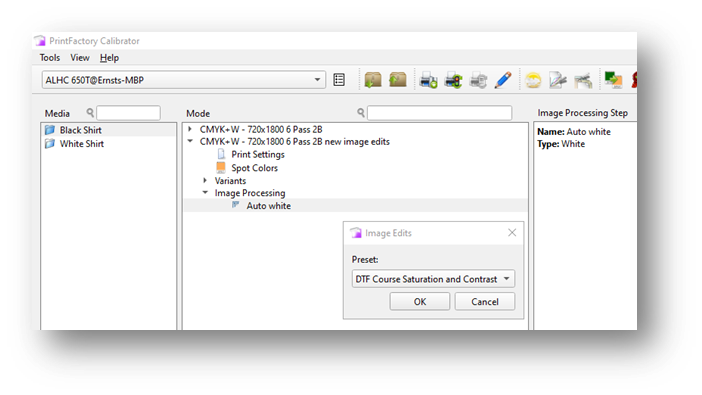
Task: Open the Tools menu
Action: tap(50, 58)
